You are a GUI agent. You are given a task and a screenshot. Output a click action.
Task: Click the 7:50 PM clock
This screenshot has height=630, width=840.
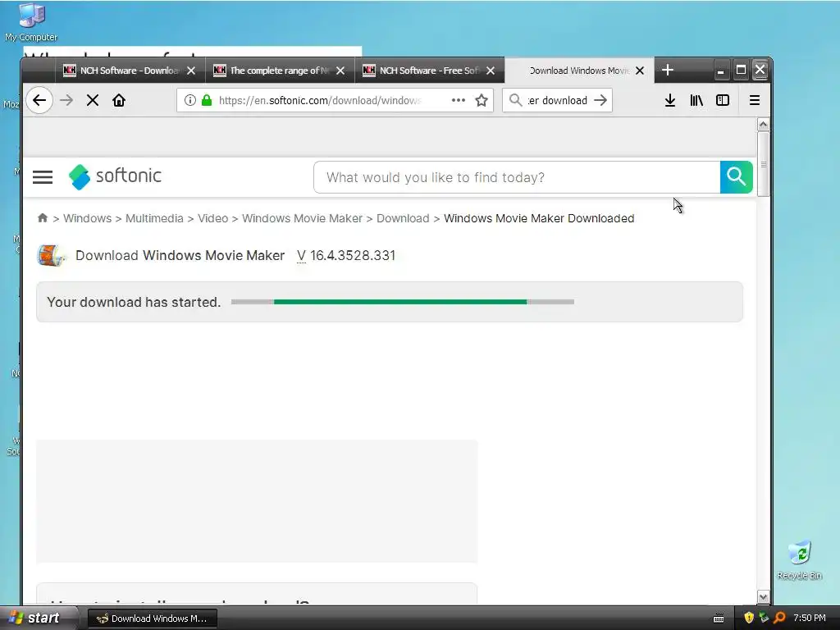(810, 618)
